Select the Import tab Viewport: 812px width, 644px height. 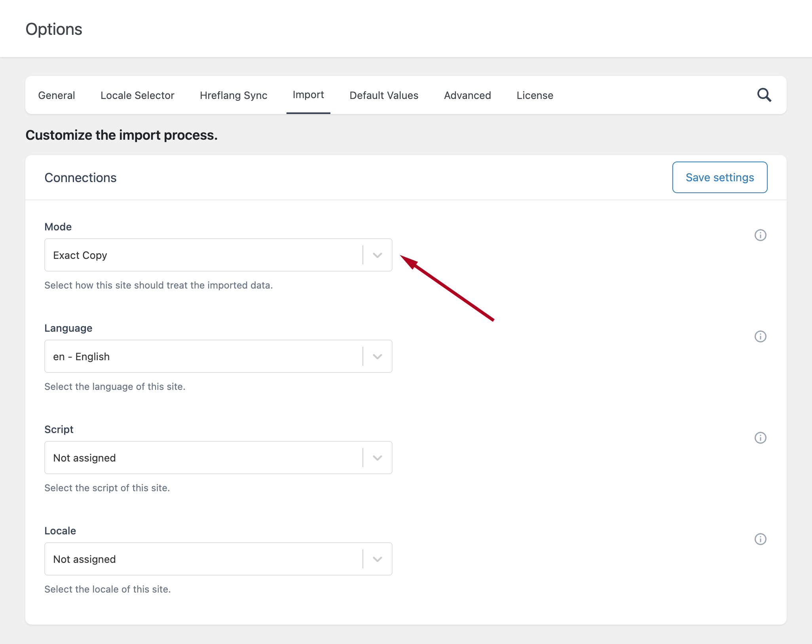pos(308,95)
